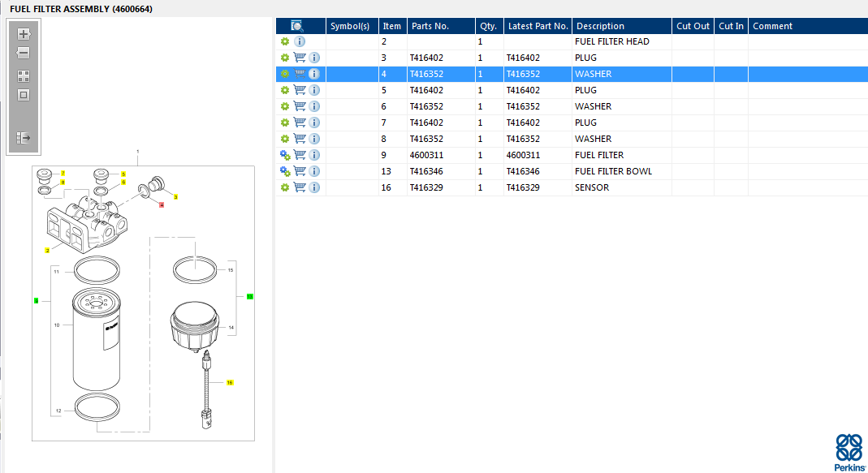The image size is (868, 473).
Task: Sort by the Description column header
Action: [621, 26]
